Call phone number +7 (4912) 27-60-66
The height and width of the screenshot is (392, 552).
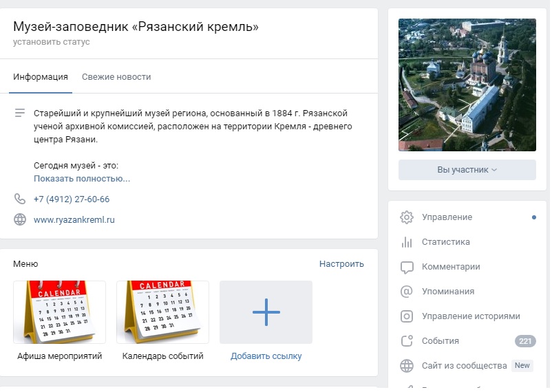click(72, 199)
